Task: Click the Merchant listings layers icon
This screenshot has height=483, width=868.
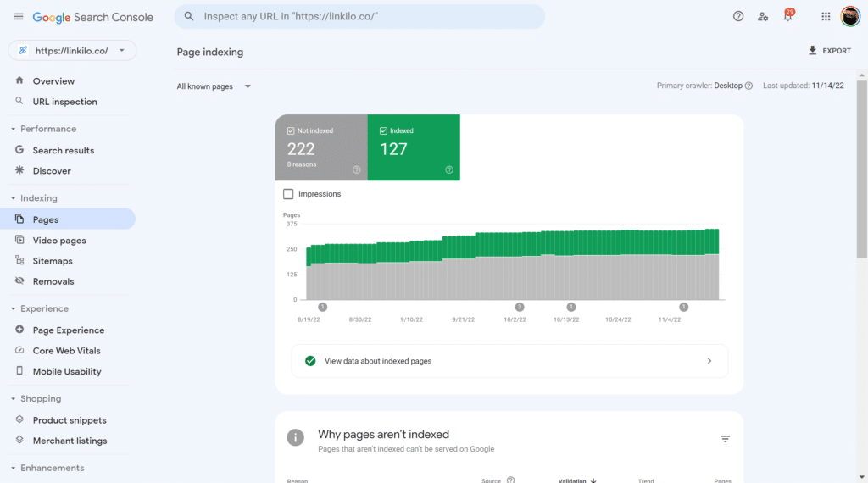Action: [x=19, y=440]
